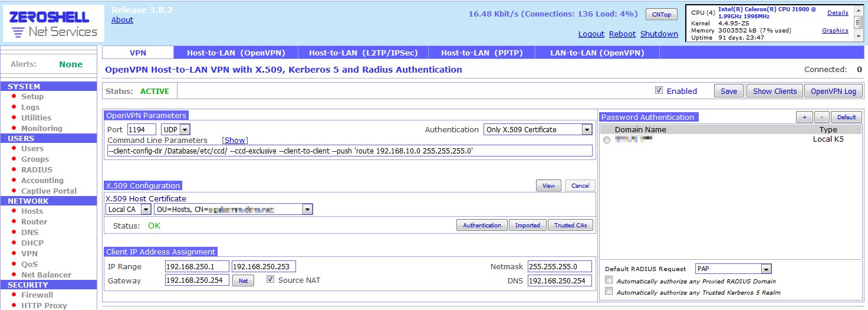Open Accounting in the sidebar
Viewport: 868px width, 310px height.
click(42, 180)
